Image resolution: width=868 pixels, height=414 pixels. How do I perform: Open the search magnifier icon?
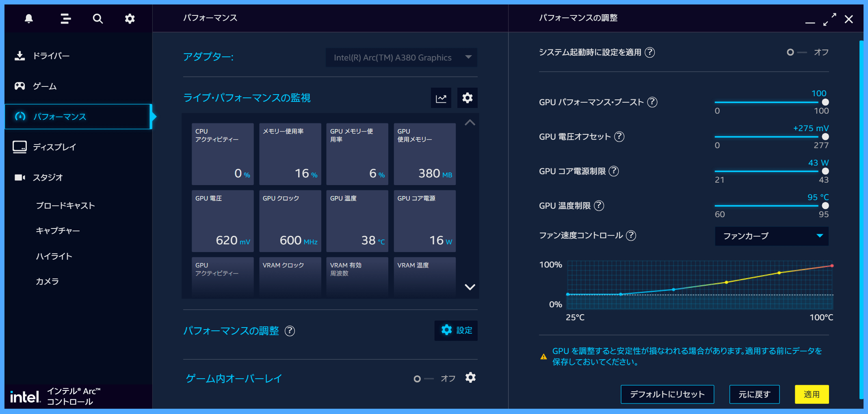(97, 19)
